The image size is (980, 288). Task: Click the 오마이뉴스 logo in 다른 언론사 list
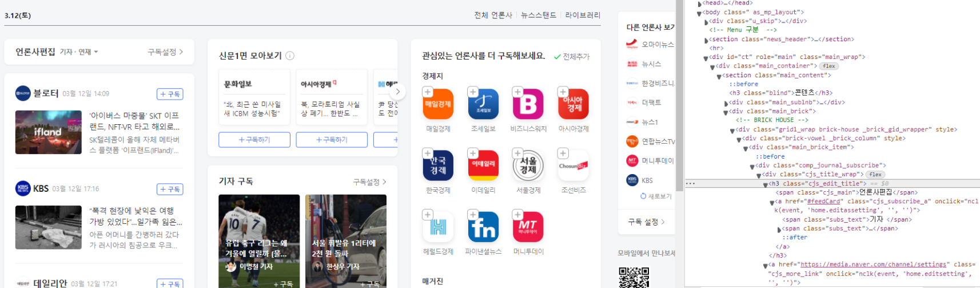click(632, 44)
